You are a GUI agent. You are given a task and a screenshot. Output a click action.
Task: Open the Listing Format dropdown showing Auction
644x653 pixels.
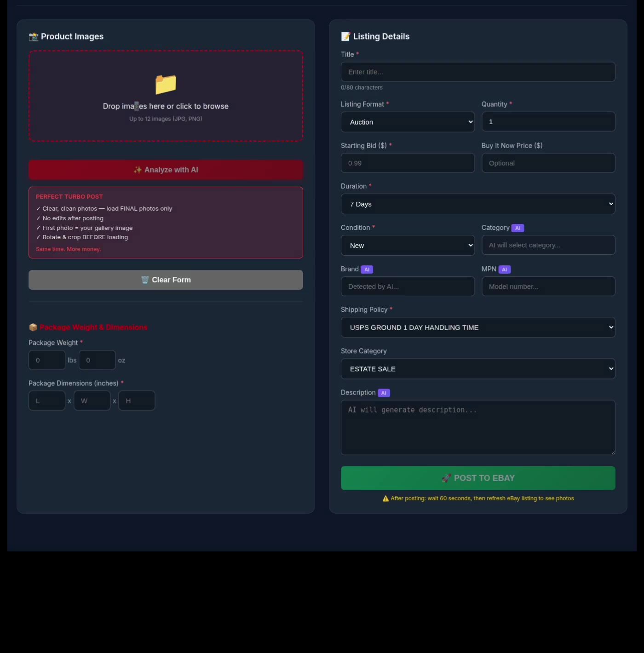pos(408,122)
